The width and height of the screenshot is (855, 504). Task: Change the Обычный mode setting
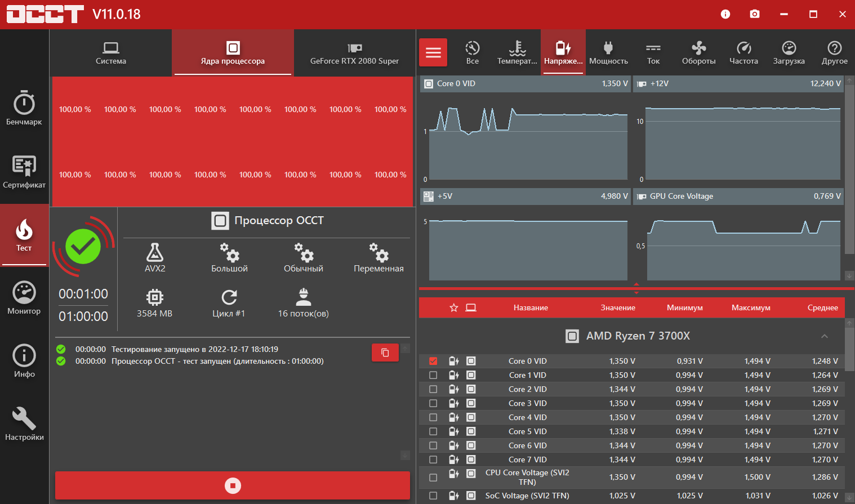[304, 258]
